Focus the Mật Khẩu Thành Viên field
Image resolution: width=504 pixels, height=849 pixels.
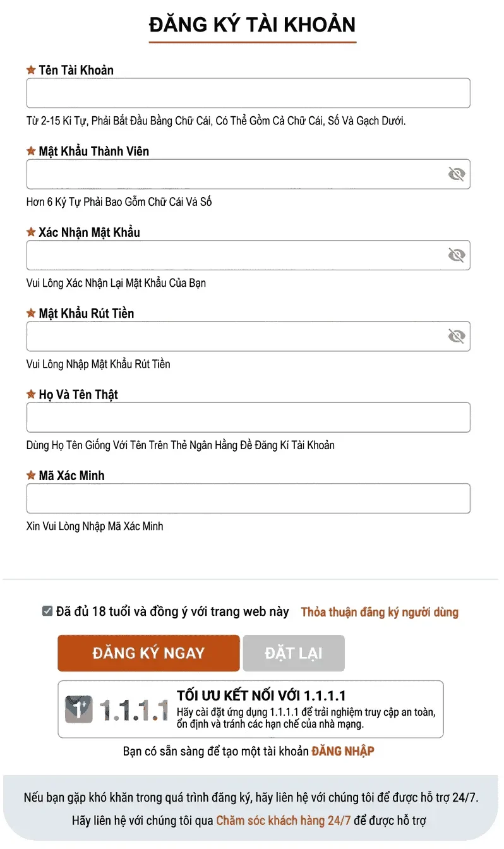pyautogui.click(x=235, y=174)
